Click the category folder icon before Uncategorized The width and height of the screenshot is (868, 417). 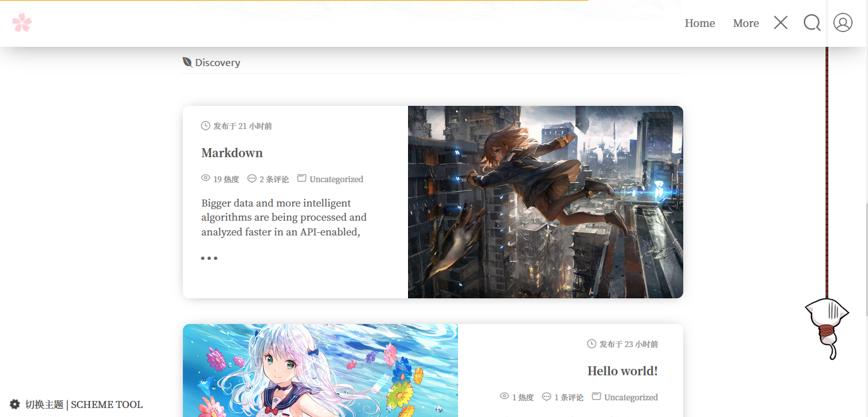click(x=301, y=178)
